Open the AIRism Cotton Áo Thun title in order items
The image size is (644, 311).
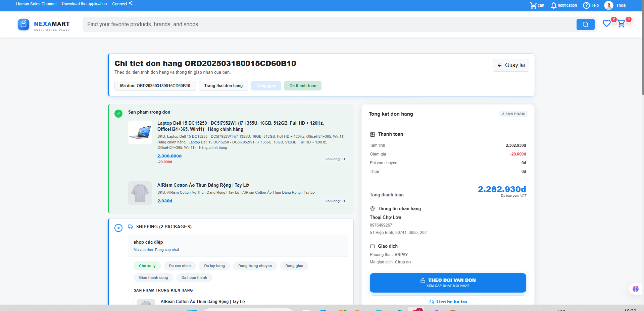[x=203, y=185]
